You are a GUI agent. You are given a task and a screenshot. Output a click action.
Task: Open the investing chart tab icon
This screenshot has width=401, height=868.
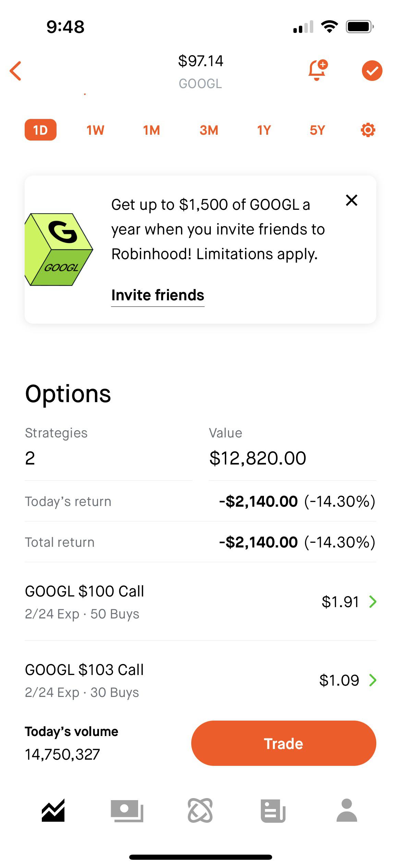(x=53, y=810)
